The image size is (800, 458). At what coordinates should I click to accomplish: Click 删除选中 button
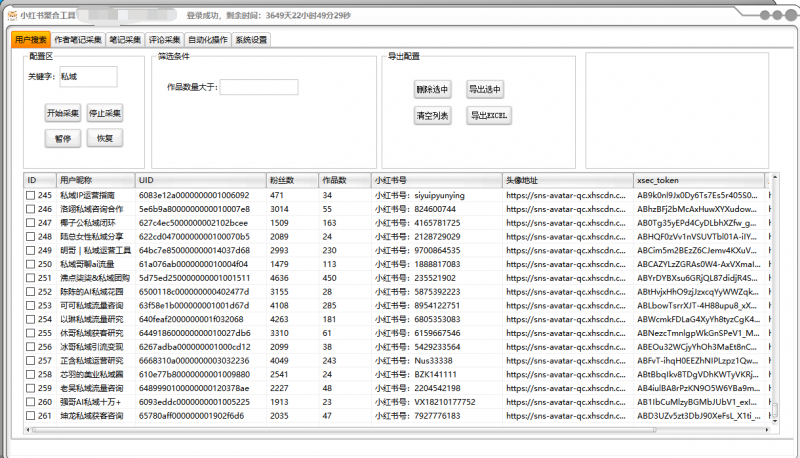[x=432, y=89]
